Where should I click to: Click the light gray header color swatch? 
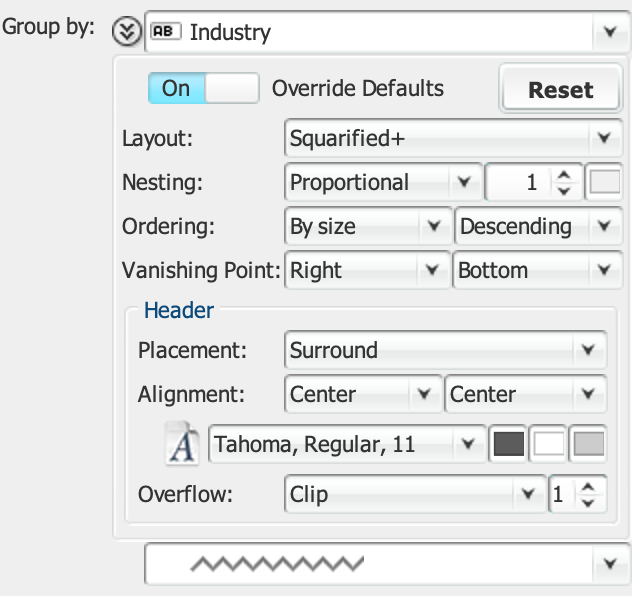[589, 445]
